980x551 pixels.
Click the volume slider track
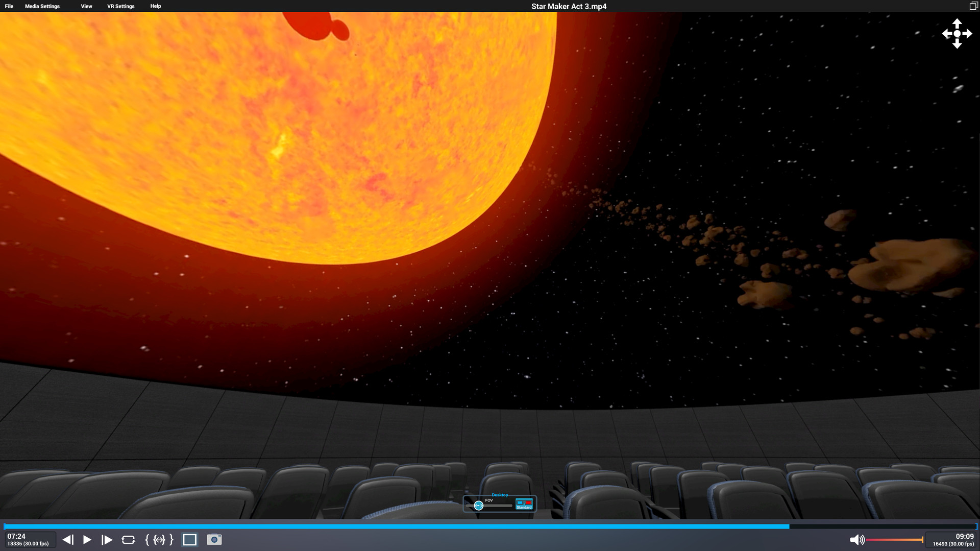click(x=893, y=540)
